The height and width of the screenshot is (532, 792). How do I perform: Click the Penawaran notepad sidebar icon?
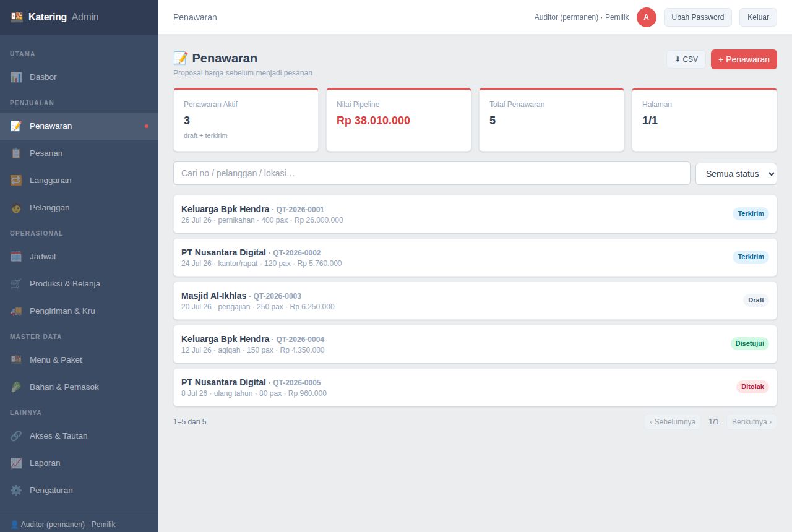click(x=16, y=126)
